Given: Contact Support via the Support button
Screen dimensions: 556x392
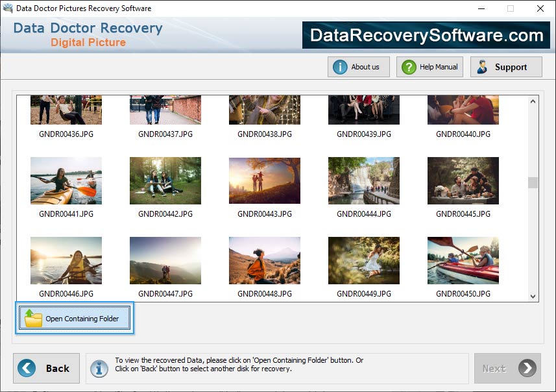Looking at the screenshot, I should [506, 66].
